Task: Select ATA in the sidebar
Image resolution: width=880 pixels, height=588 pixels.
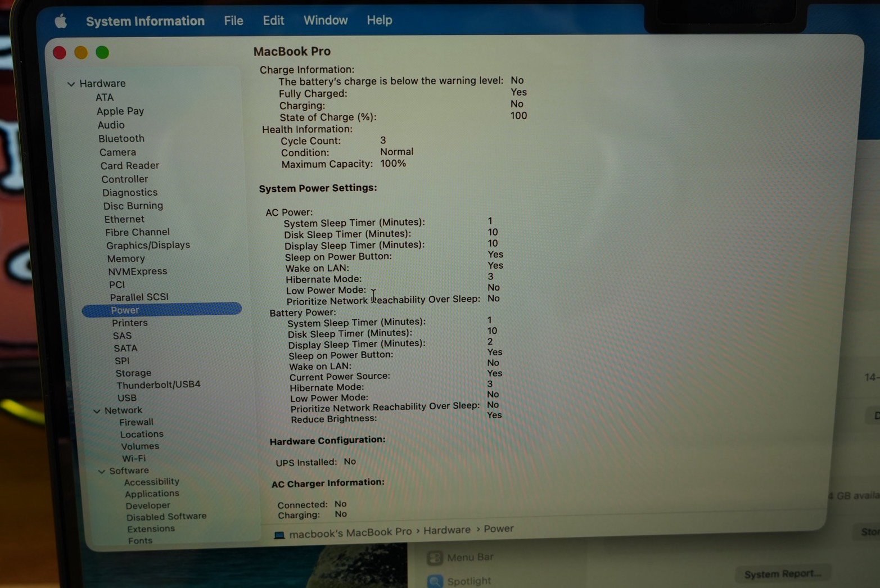Action: coord(105,97)
